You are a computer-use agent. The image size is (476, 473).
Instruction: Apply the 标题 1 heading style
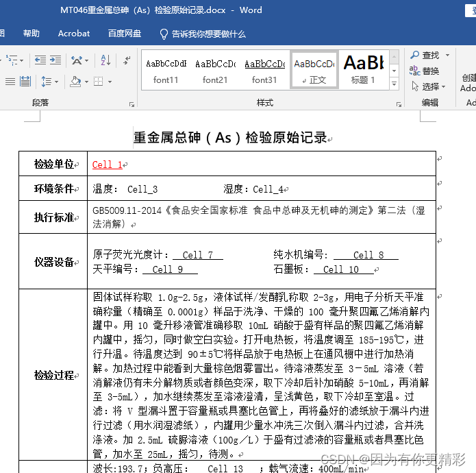364,71
